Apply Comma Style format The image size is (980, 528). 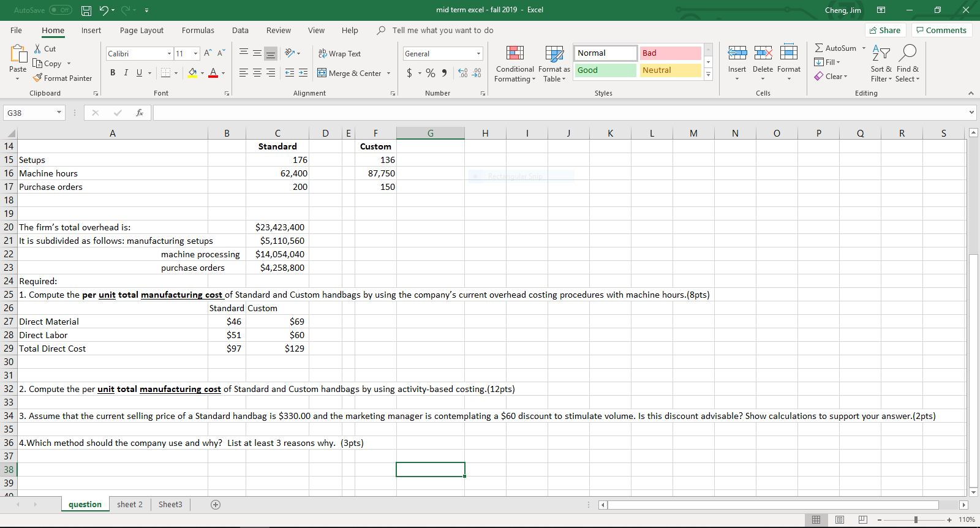click(x=443, y=74)
